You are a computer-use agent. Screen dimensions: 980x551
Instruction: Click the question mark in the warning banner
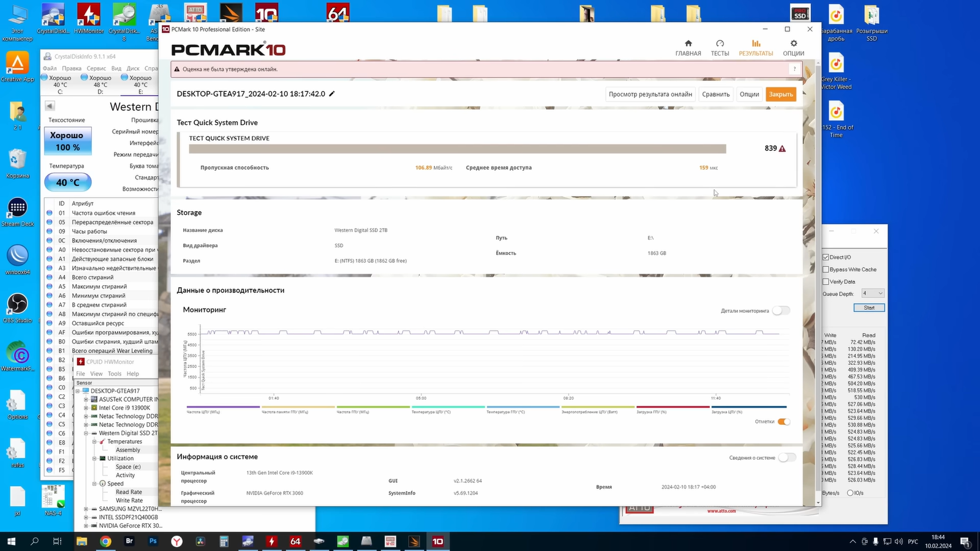(794, 69)
